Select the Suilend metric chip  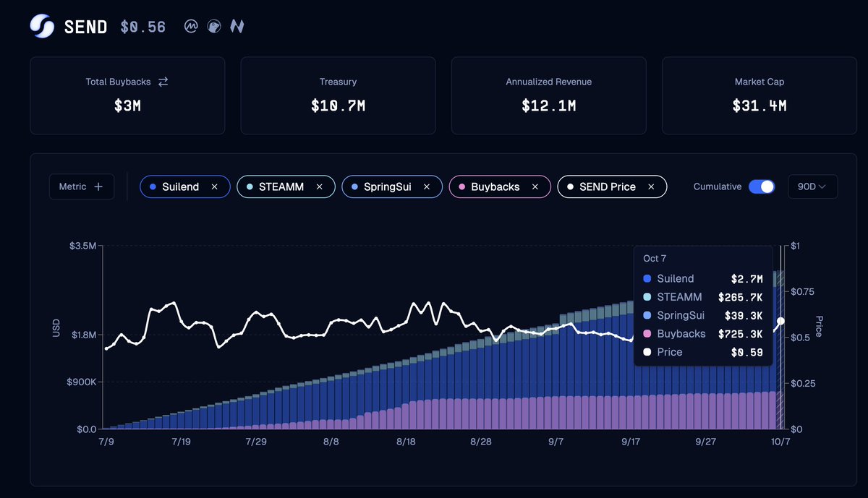185,186
